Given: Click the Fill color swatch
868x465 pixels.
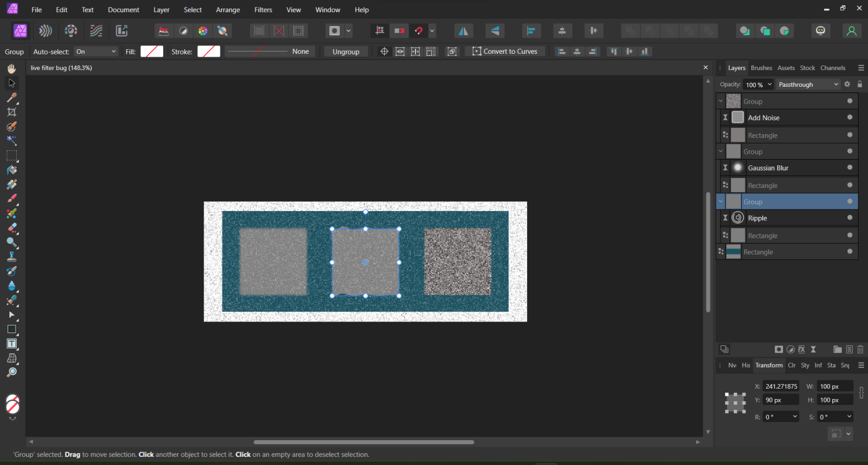Looking at the screenshot, I should (x=152, y=51).
